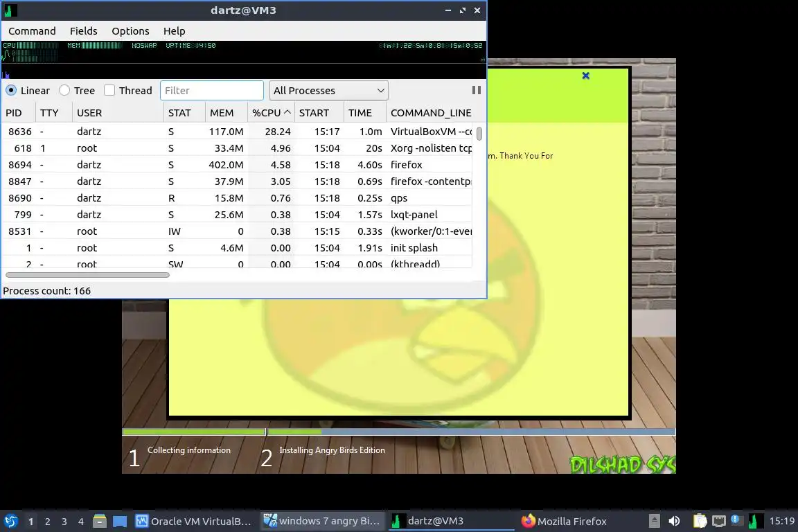The image size is (798, 532).
Task: Sort by the TIME column header
Action: coord(365,113)
